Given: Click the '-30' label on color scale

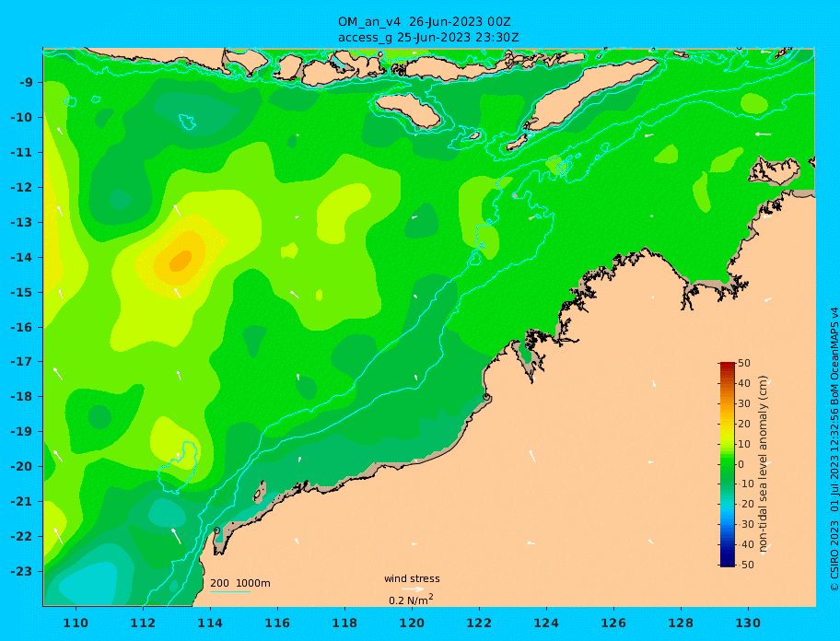Looking at the screenshot, I should (x=744, y=524).
